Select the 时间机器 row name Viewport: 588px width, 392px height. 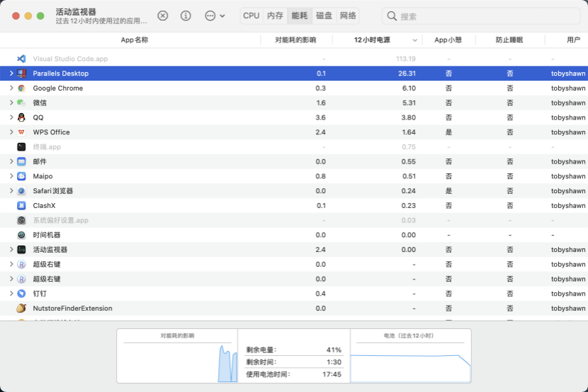click(x=47, y=235)
